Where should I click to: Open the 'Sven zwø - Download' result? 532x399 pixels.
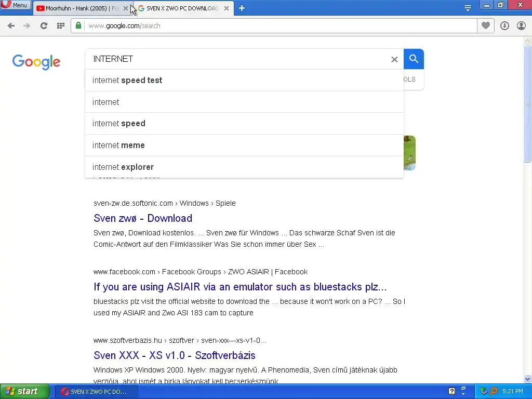coord(143,218)
